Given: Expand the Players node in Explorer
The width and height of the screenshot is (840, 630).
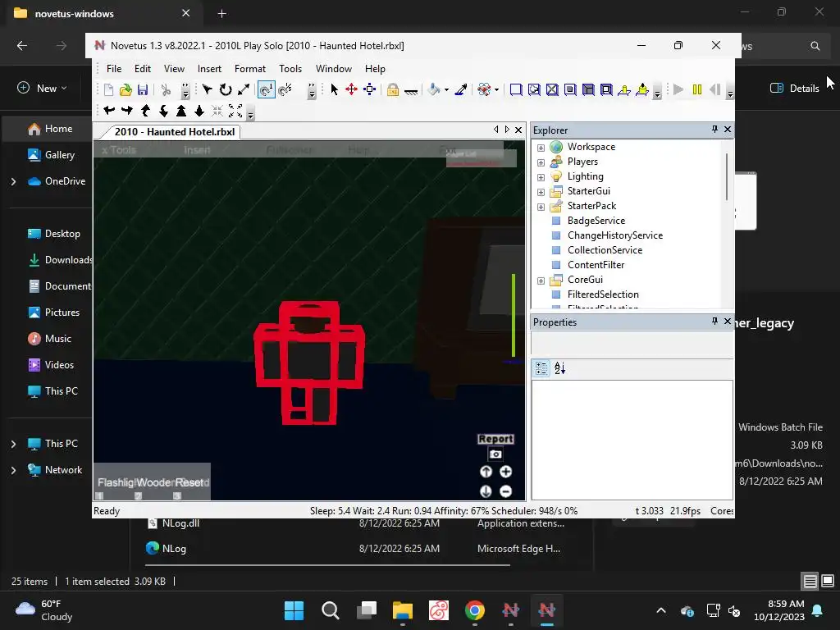Looking at the screenshot, I should tap(541, 162).
